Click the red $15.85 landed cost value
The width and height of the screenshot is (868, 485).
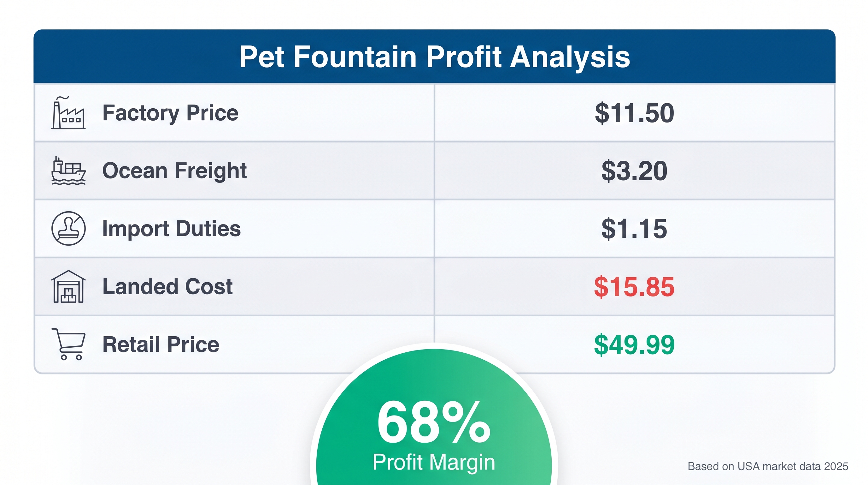coord(634,287)
